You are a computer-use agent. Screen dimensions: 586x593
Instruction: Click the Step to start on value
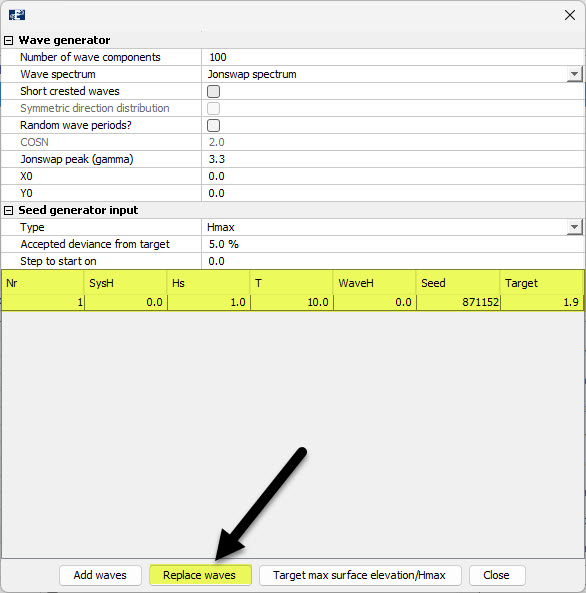(393, 261)
